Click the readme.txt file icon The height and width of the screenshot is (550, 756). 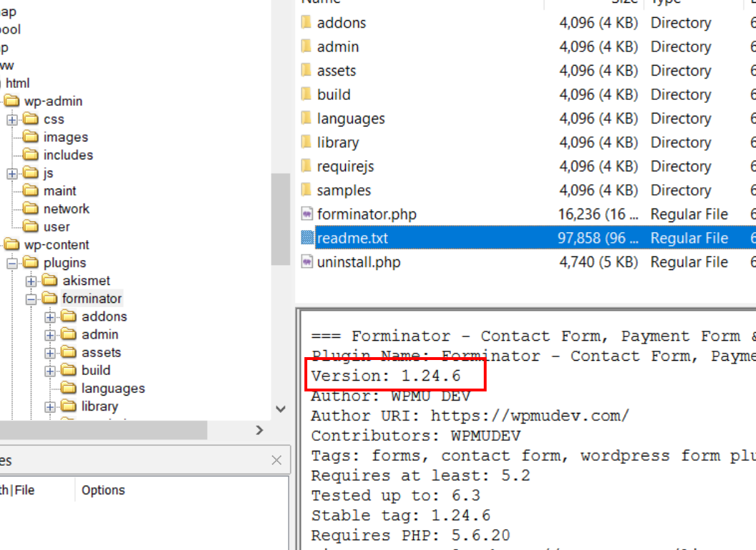[x=307, y=238]
